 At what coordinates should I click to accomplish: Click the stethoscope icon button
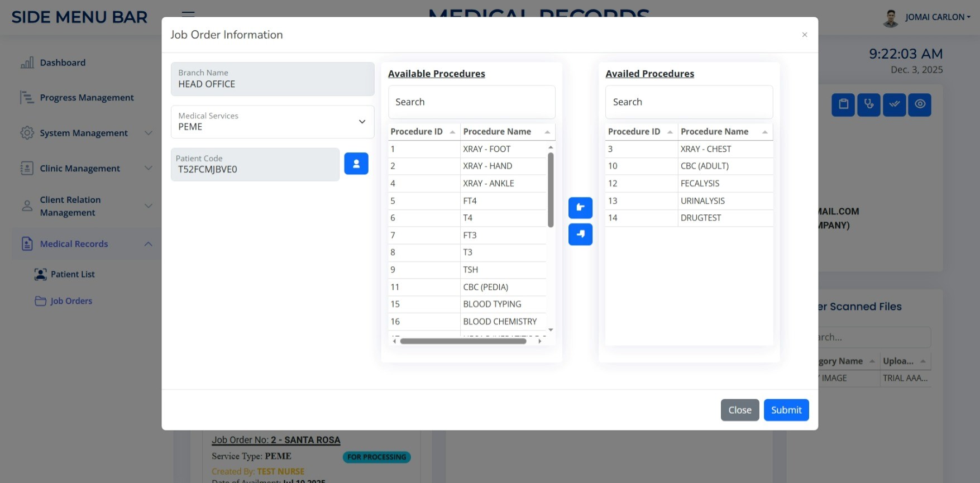click(868, 104)
